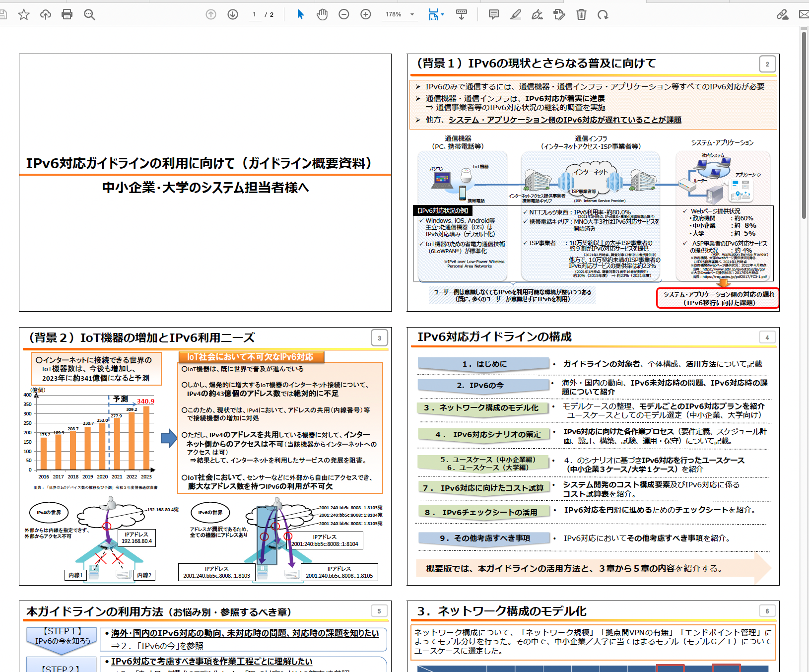Toggle the fit-to-width page view
The image size is (809, 672).
coord(432,14)
